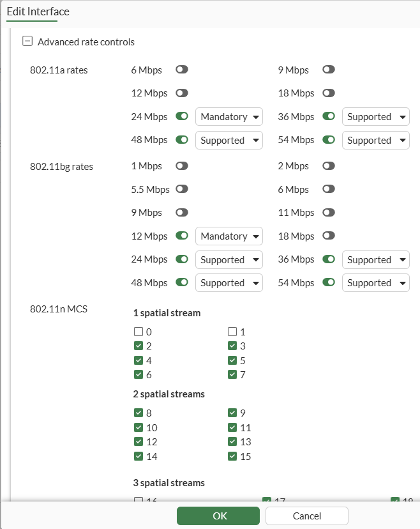The height and width of the screenshot is (529, 420).
Task: Enable the 802.11a 6 Mbps rate toggle
Action: pos(182,70)
